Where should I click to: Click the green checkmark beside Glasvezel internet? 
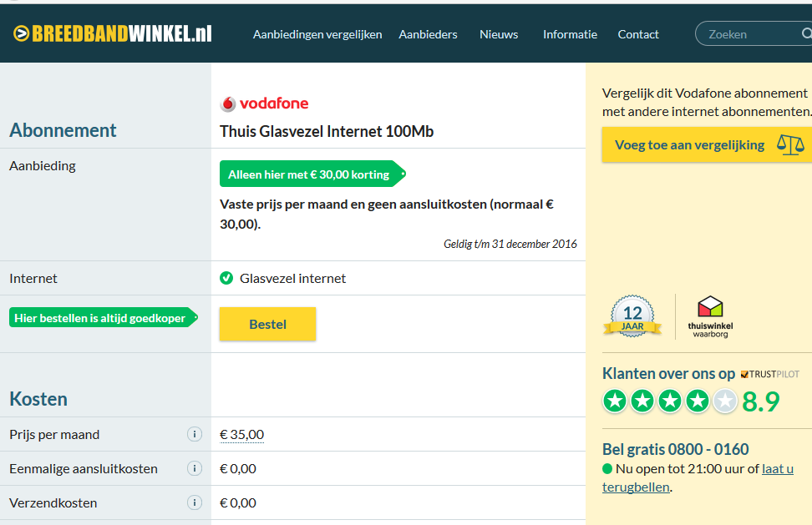(x=226, y=278)
